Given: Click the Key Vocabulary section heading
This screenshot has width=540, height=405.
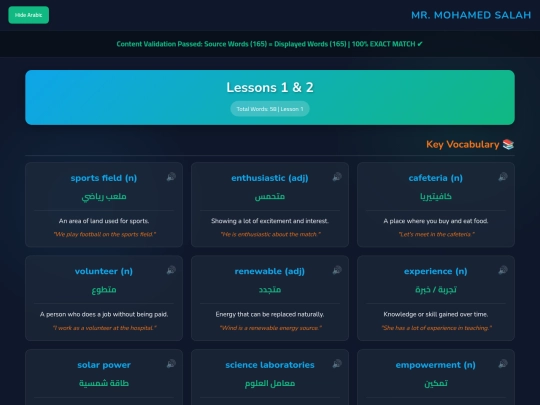Looking at the screenshot, I should point(463,144).
